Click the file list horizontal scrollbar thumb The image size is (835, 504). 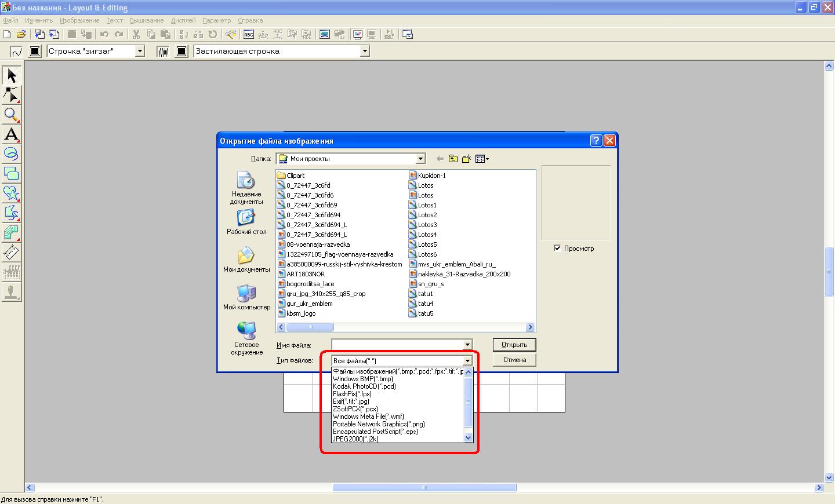[x=310, y=327]
